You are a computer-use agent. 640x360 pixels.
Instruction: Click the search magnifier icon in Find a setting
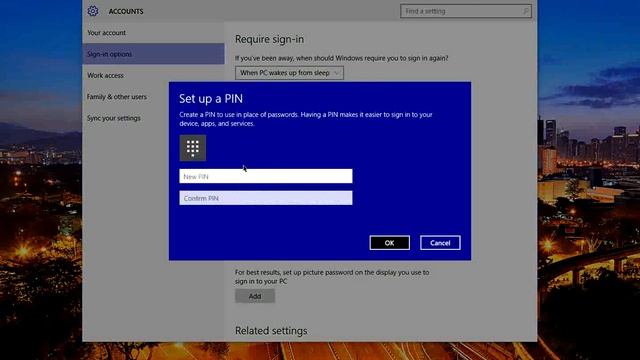[x=526, y=11]
